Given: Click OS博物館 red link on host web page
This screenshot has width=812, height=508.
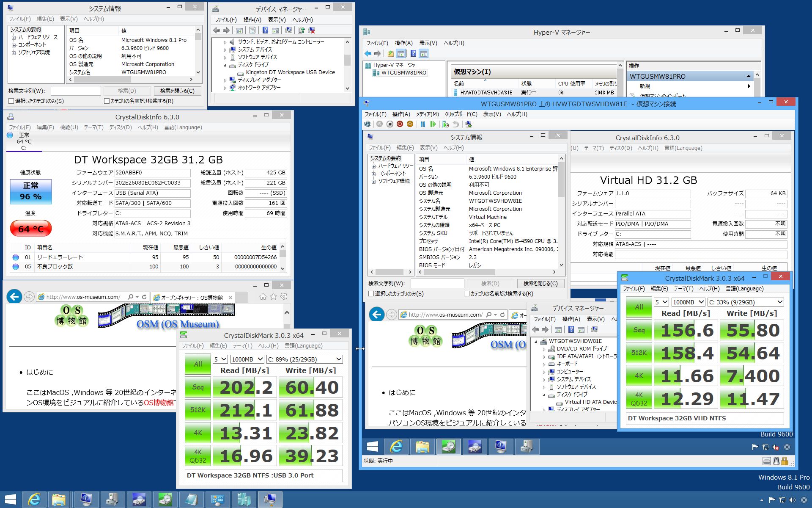Looking at the screenshot, I should pos(159,403).
